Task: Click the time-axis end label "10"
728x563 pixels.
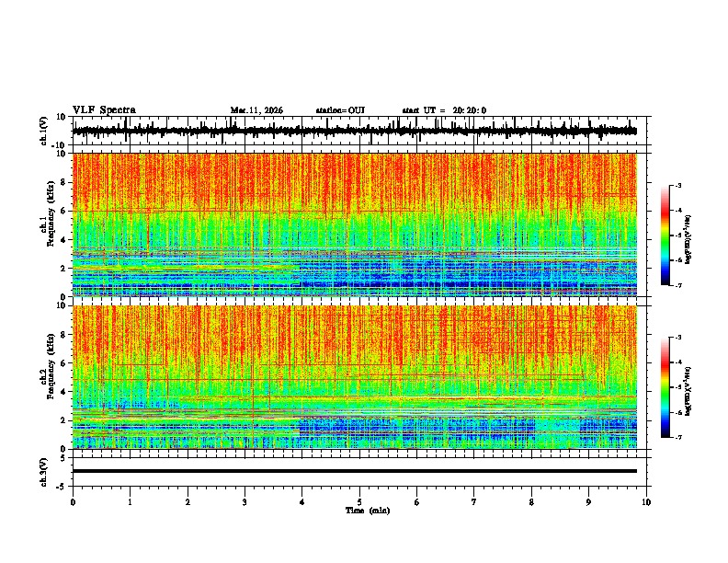Action: click(646, 502)
